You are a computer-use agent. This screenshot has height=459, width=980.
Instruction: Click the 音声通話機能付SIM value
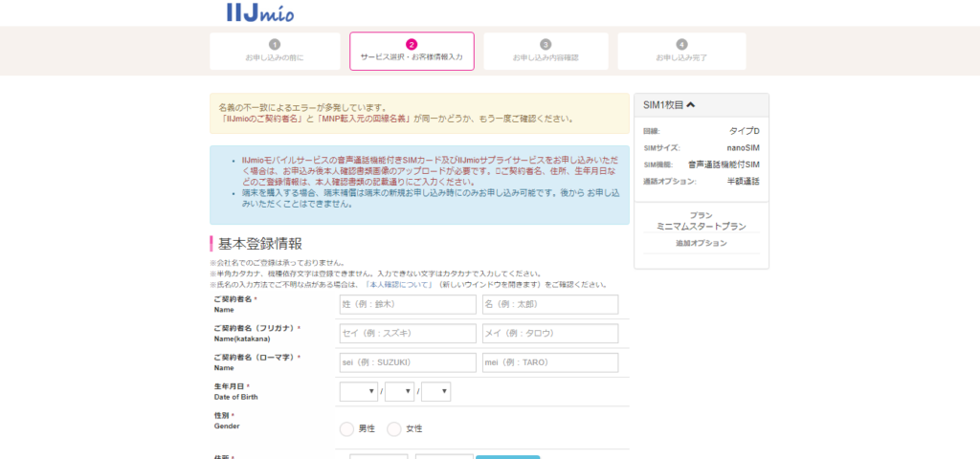click(724, 164)
